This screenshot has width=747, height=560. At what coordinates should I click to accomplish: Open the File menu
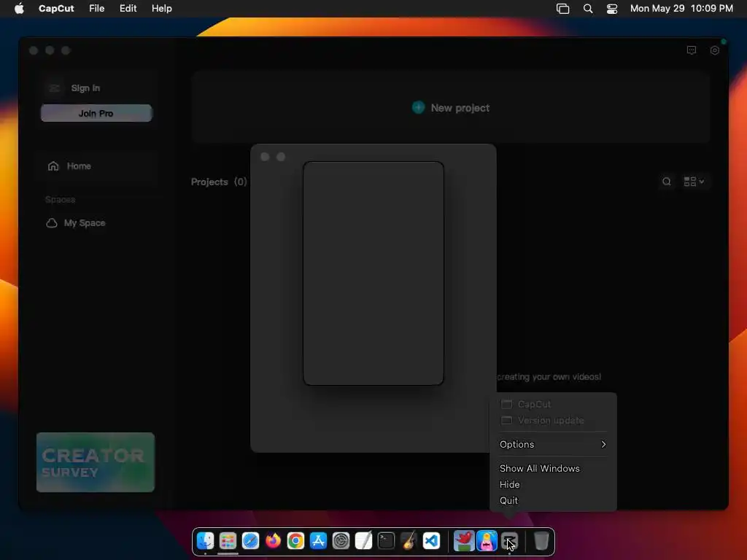click(x=97, y=9)
